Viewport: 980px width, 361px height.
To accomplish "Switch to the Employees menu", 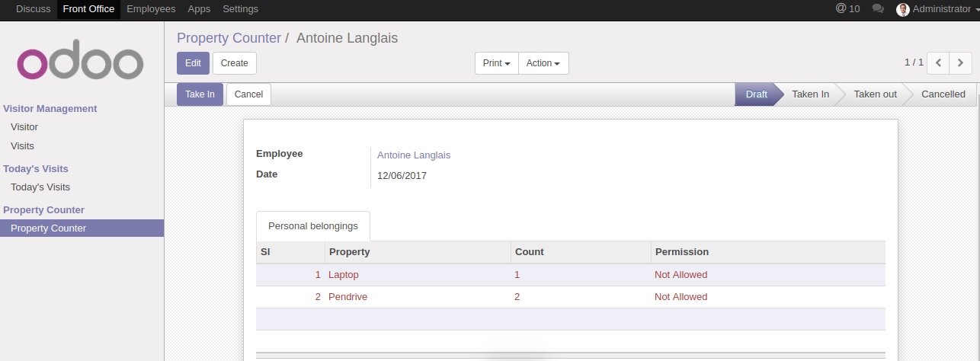I will click(x=151, y=9).
